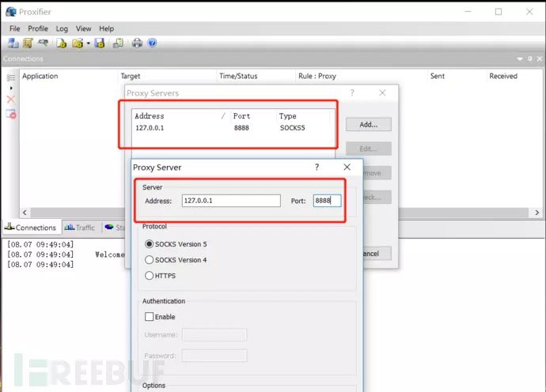This screenshot has height=392, width=546.
Task: Click the Password input field
Action: point(214,356)
